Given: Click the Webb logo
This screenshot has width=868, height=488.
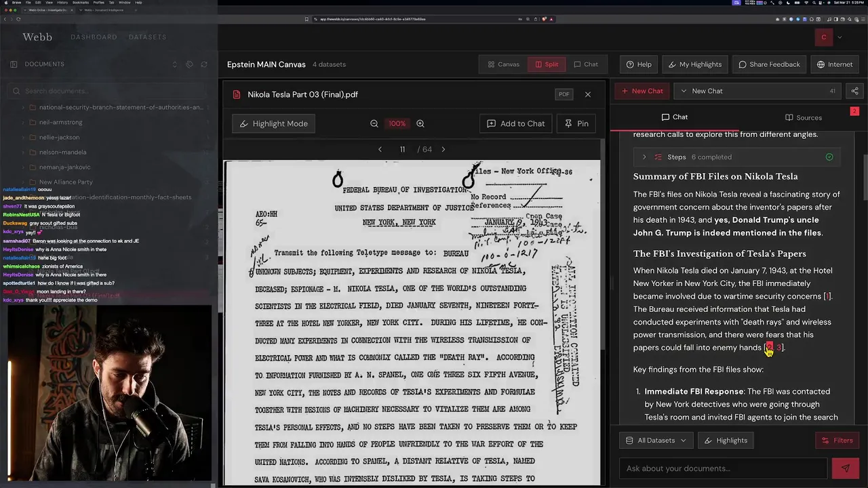Looking at the screenshot, I should pyautogui.click(x=37, y=37).
